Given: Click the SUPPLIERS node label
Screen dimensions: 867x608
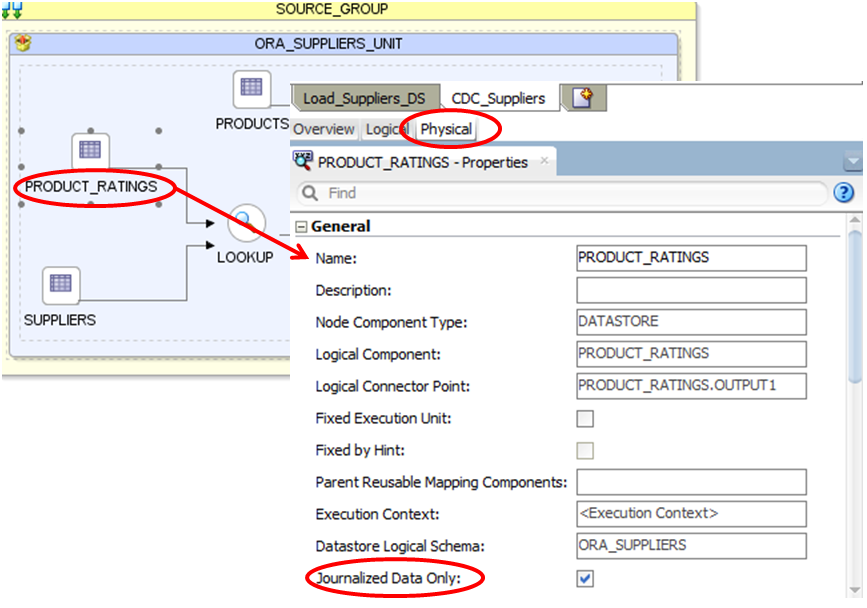Looking at the screenshot, I should [60, 320].
